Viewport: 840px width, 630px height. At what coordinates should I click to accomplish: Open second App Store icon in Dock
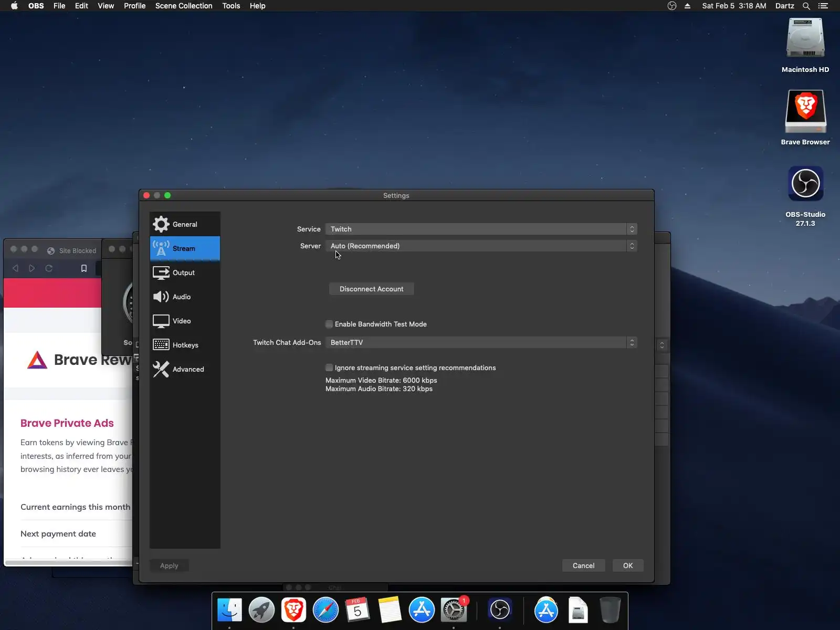click(546, 610)
